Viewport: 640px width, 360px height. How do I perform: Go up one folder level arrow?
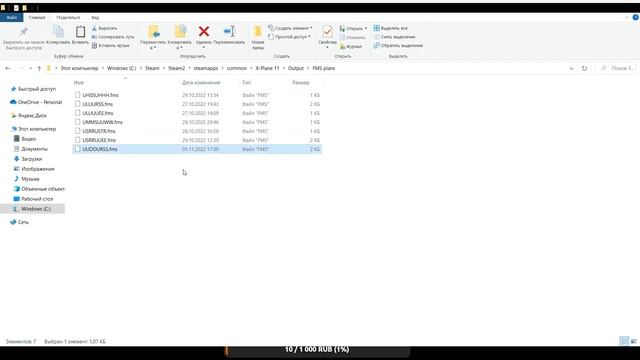point(39,68)
